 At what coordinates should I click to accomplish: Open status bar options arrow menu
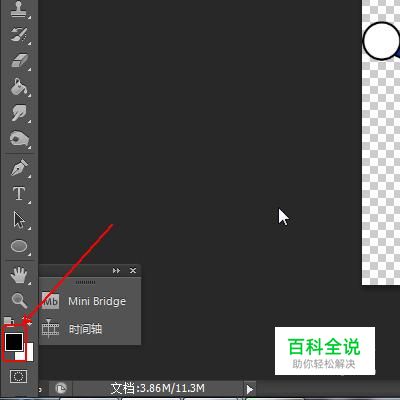point(250,389)
